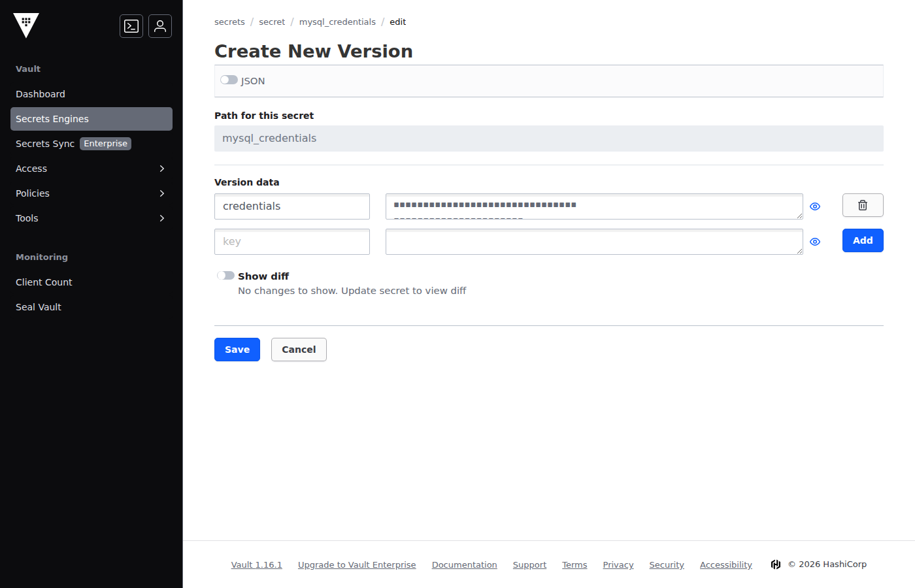Navigate to secret breadcrumb
915x588 pixels.
coord(272,22)
